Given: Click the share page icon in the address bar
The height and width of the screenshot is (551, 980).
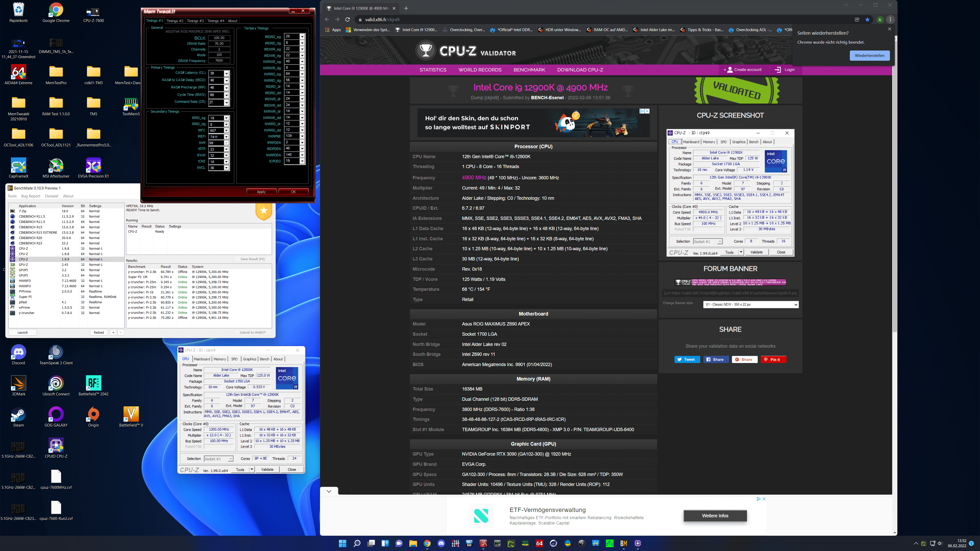Looking at the screenshot, I should tap(857, 19).
